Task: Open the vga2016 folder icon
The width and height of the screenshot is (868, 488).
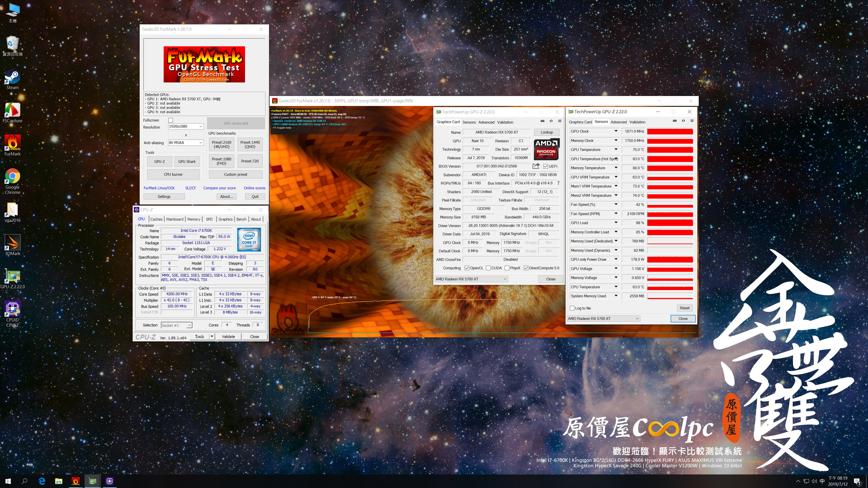Action: pyautogui.click(x=12, y=213)
